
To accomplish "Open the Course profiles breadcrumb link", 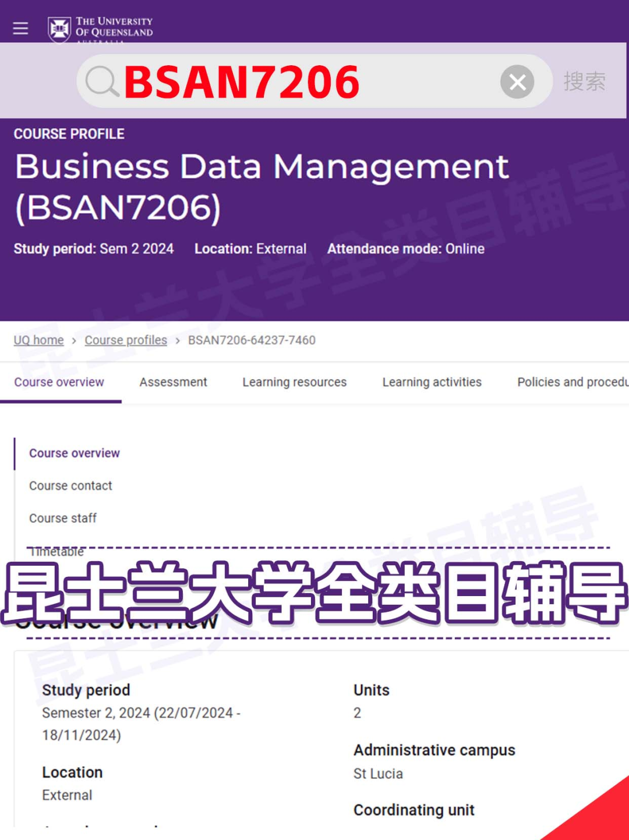I will tap(126, 340).
